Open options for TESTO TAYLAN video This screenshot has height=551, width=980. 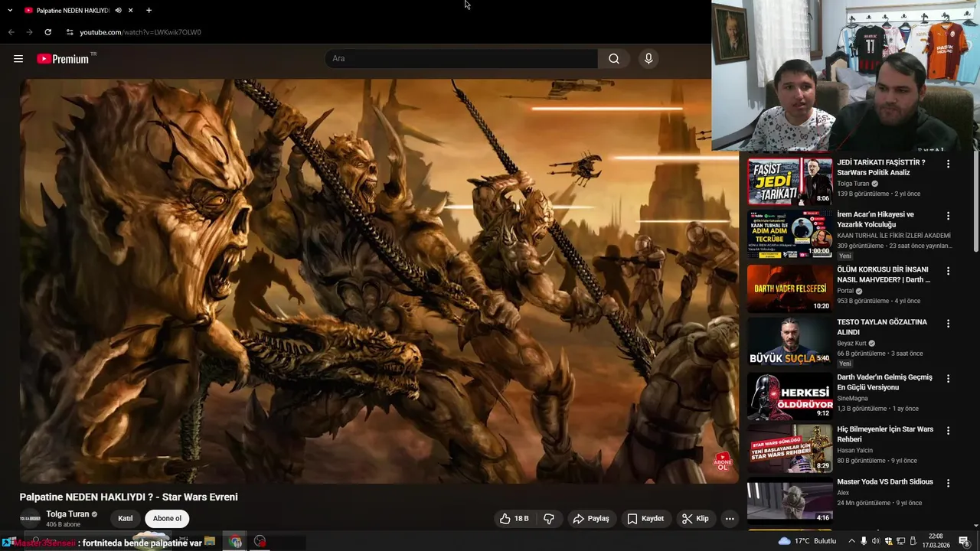coord(948,324)
